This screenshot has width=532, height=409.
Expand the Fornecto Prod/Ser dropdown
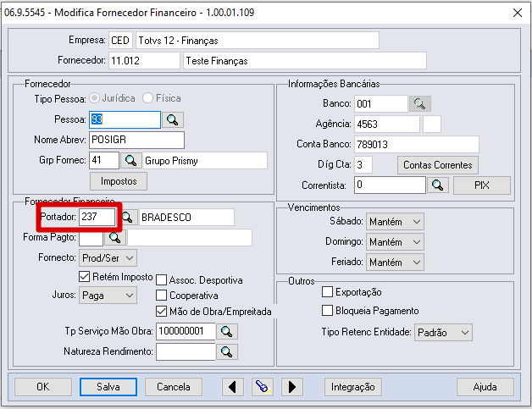(108, 258)
